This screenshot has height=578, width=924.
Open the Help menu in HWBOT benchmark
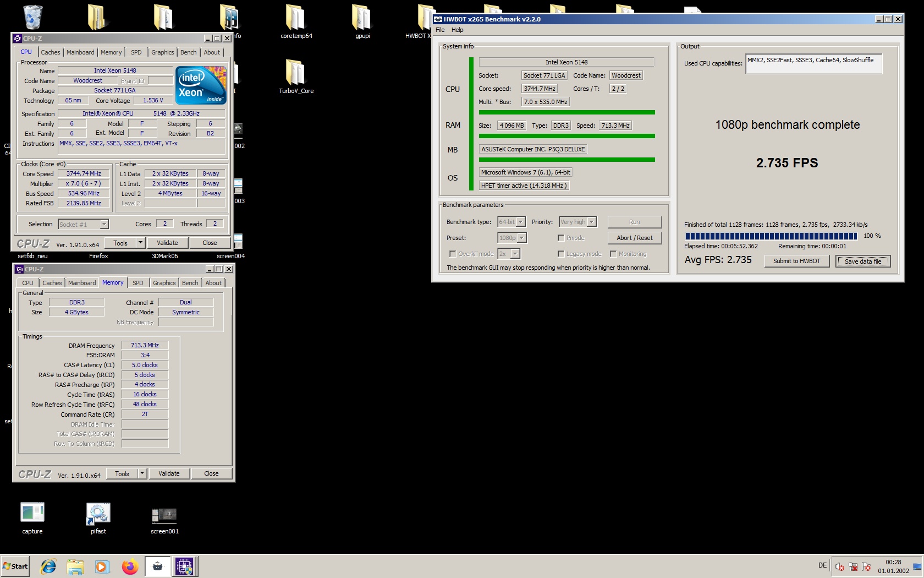(458, 30)
